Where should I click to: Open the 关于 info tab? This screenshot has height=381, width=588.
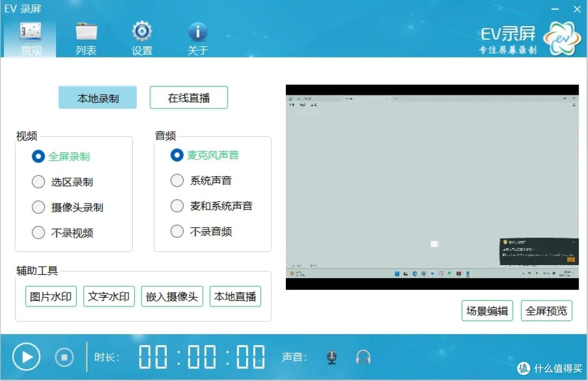pos(198,39)
